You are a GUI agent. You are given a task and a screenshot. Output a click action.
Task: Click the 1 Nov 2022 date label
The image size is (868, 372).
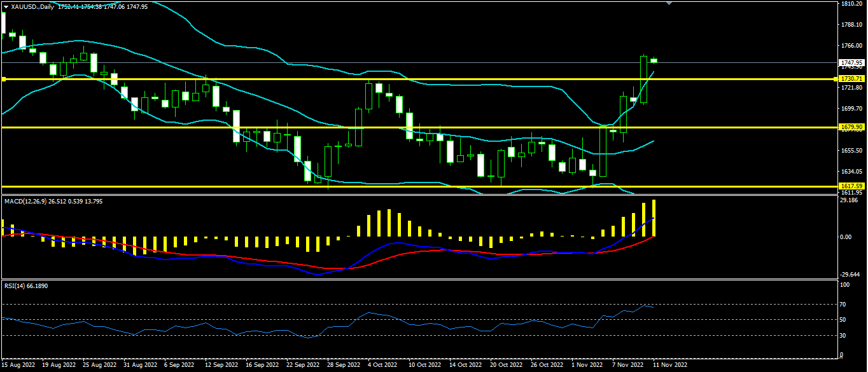(x=587, y=366)
